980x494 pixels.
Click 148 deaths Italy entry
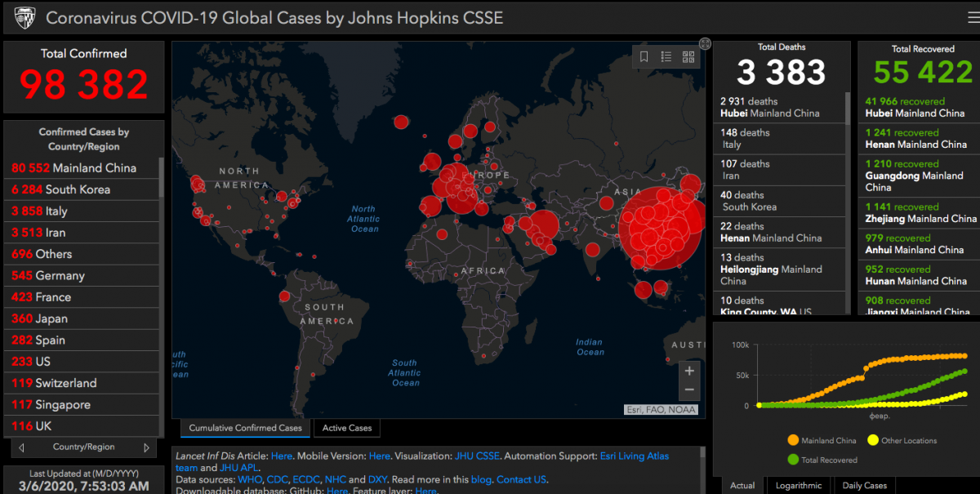click(x=781, y=139)
